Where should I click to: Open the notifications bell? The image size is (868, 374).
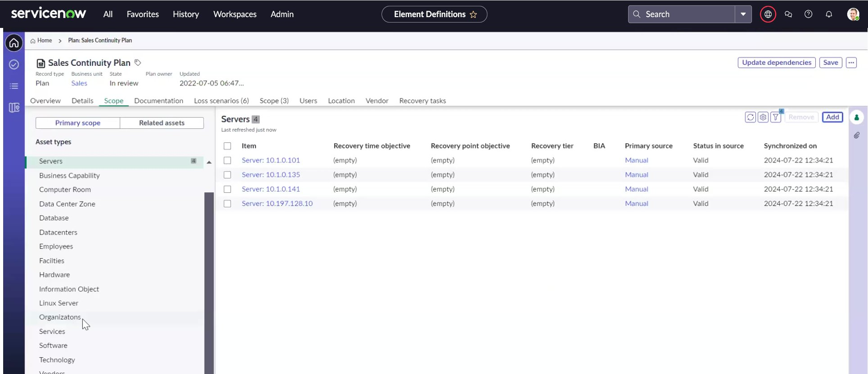(829, 14)
